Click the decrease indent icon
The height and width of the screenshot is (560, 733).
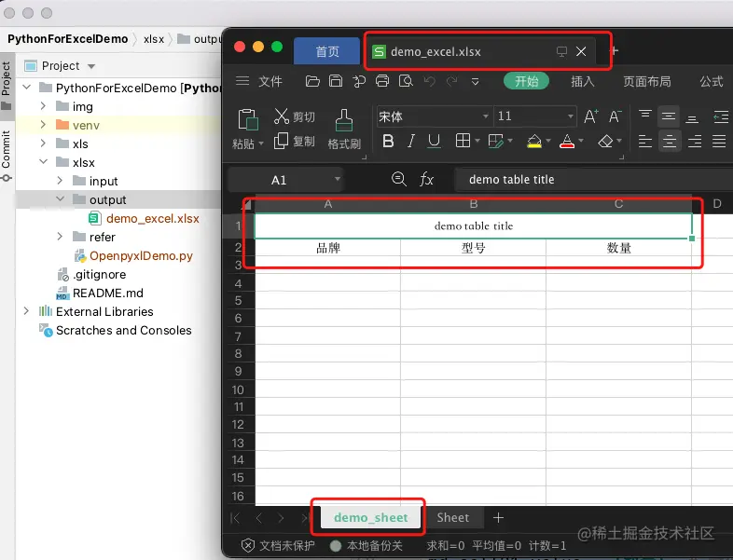(x=721, y=116)
